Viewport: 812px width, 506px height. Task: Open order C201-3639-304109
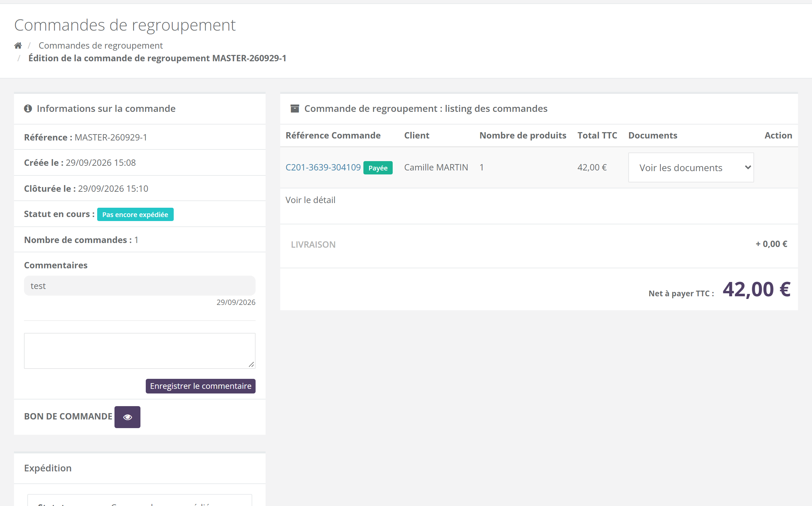click(323, 167)
